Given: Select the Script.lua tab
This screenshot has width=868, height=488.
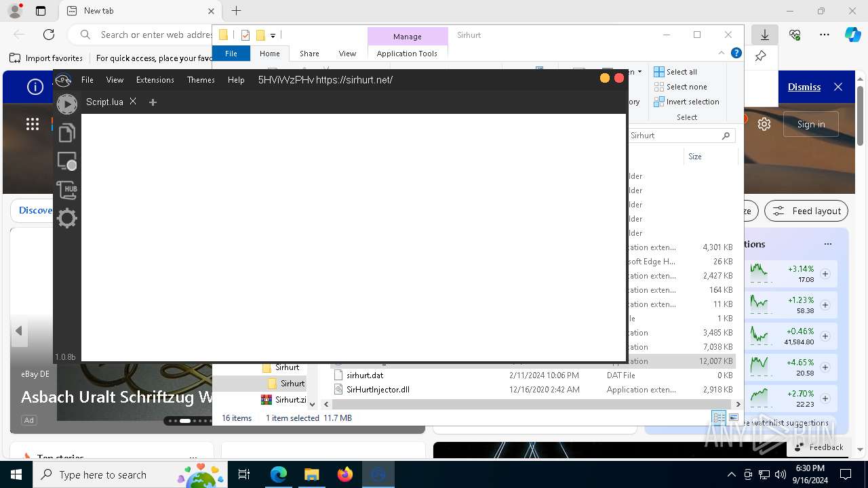Looking at the screenshot, I should pos(104,102).
